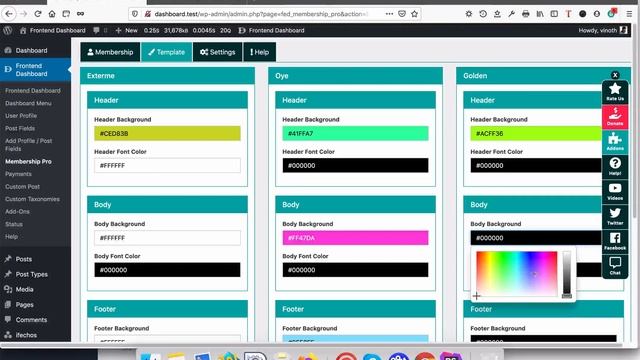Viewport: 640px width, 360px height.
Task: Reload the page with refresh icon
Action: [x=38, y=14]
